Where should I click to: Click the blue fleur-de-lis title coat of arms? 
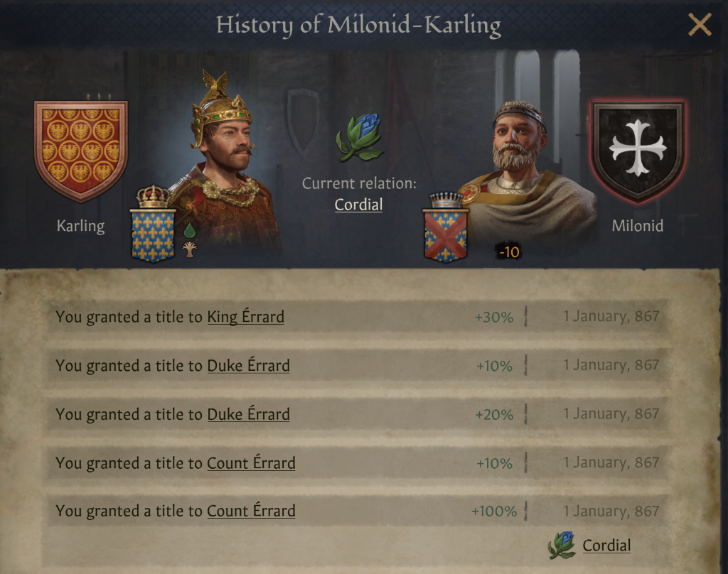(x=152, y=234)
